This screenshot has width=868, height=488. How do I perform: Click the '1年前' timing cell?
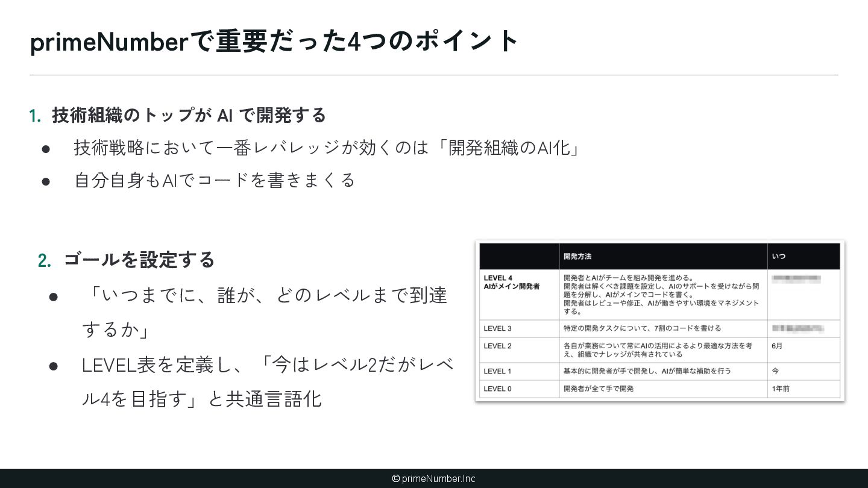(804, 389)
